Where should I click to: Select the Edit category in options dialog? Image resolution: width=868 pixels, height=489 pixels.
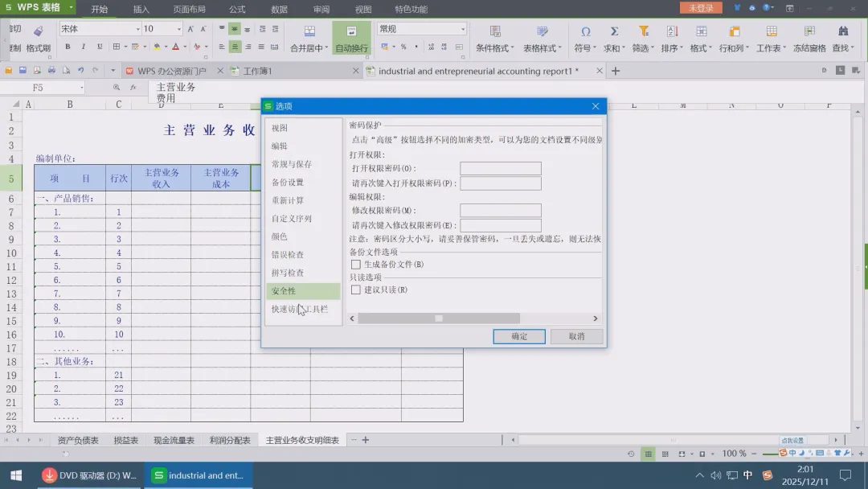click(x=303, y=146)
